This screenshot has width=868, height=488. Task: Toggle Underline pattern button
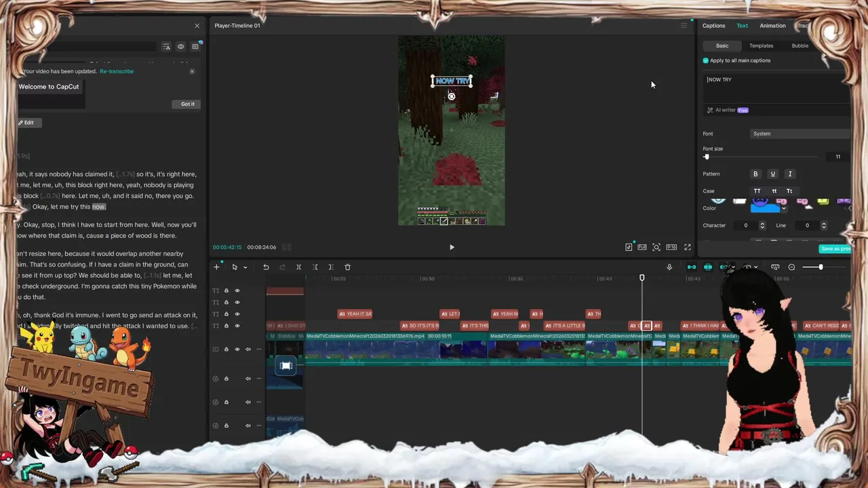pyautogui.click(x=772, y=174)
